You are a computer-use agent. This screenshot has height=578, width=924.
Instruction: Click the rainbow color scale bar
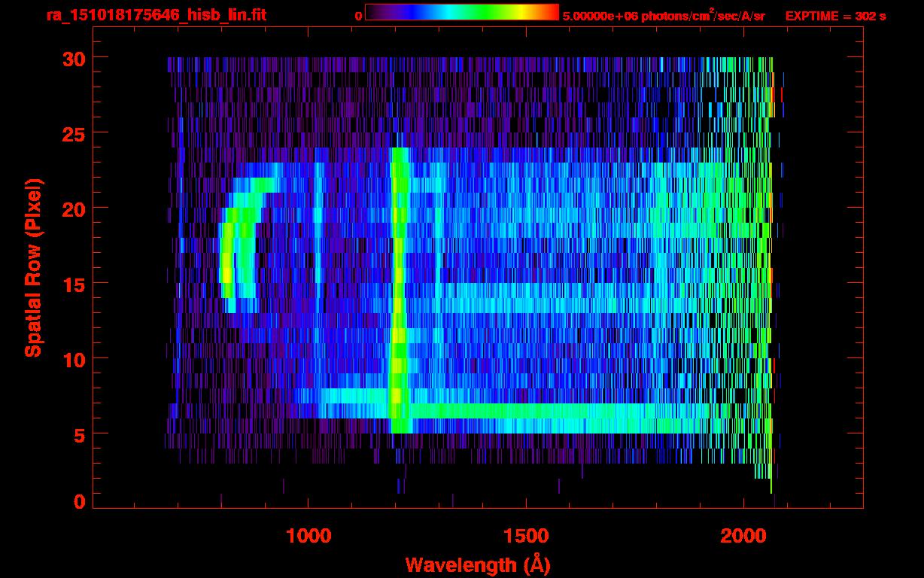pyautogui.click(x=462, y=12)
